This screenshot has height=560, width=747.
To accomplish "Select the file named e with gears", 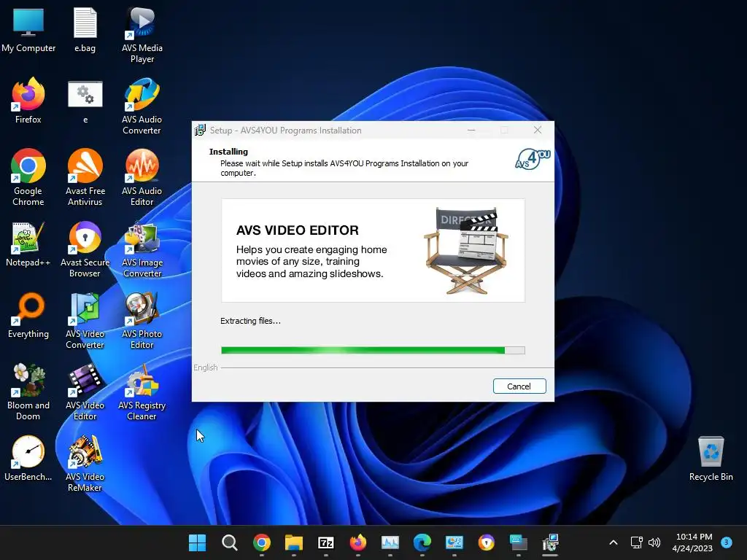I will click(x=85, y=101).
